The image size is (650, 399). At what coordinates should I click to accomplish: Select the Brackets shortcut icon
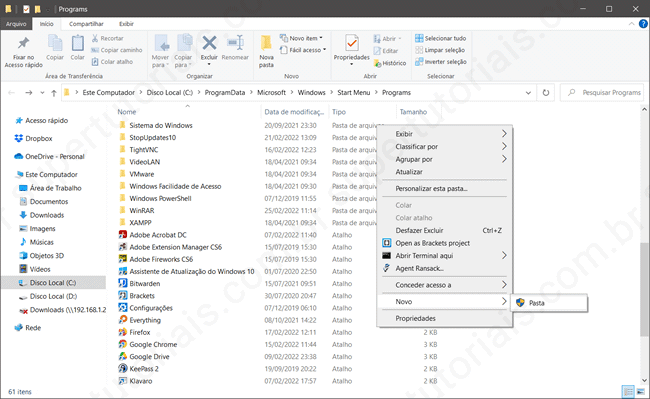click(x=123, y=296)
